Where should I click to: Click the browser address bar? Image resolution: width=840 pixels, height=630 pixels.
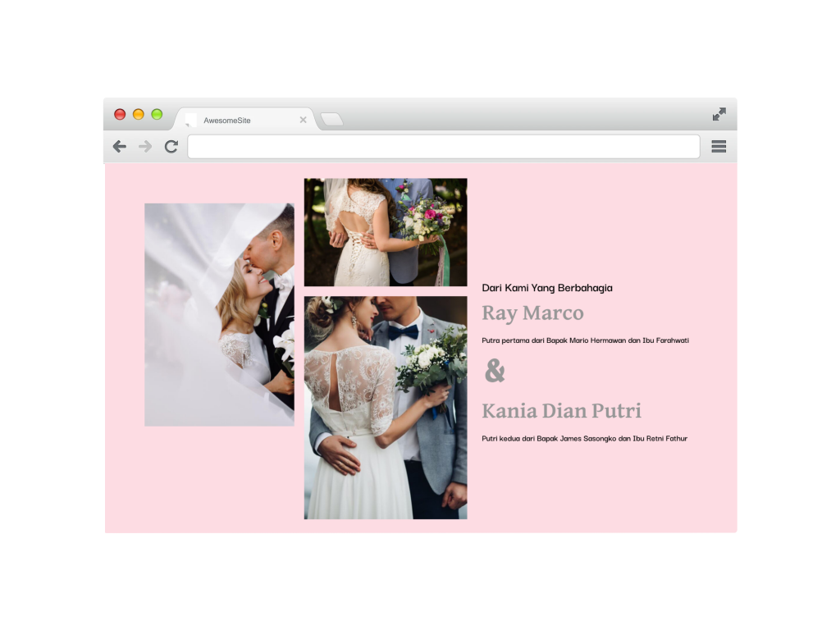(444, 147)
